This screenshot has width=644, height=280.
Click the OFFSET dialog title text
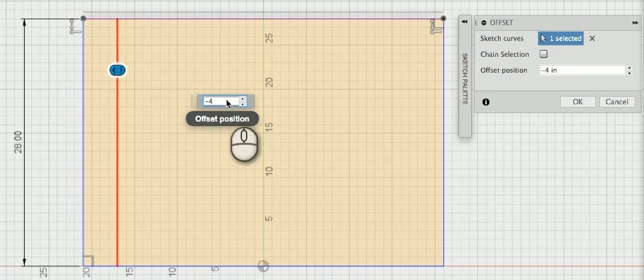click(x=501, y=23)
